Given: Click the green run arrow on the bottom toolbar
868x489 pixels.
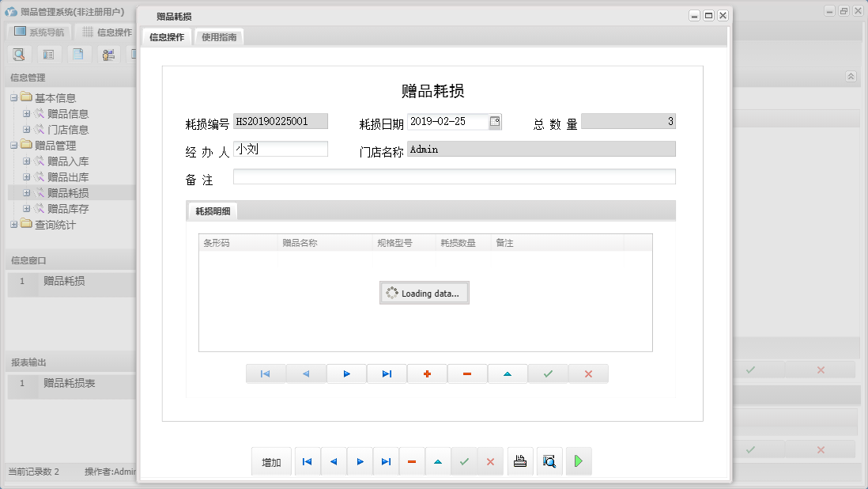Looking at the screenshot, I should pyautogui.click(x=578, y=461).
